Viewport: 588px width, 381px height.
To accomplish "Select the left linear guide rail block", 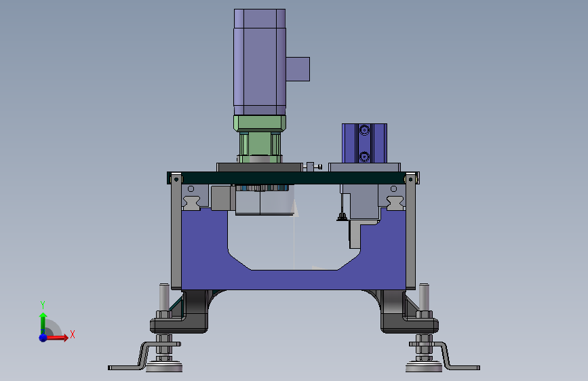I will pyautogui.click(x=191, y=203).
